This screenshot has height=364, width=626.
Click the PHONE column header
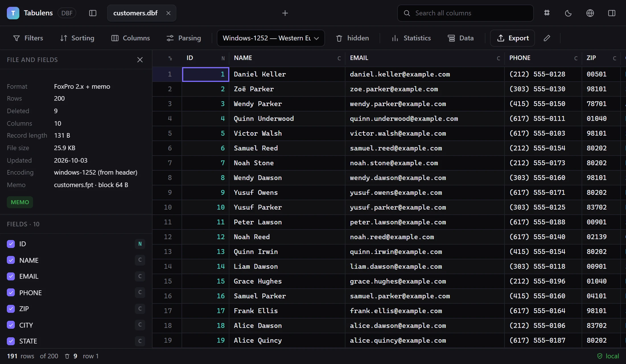point(543,58)
